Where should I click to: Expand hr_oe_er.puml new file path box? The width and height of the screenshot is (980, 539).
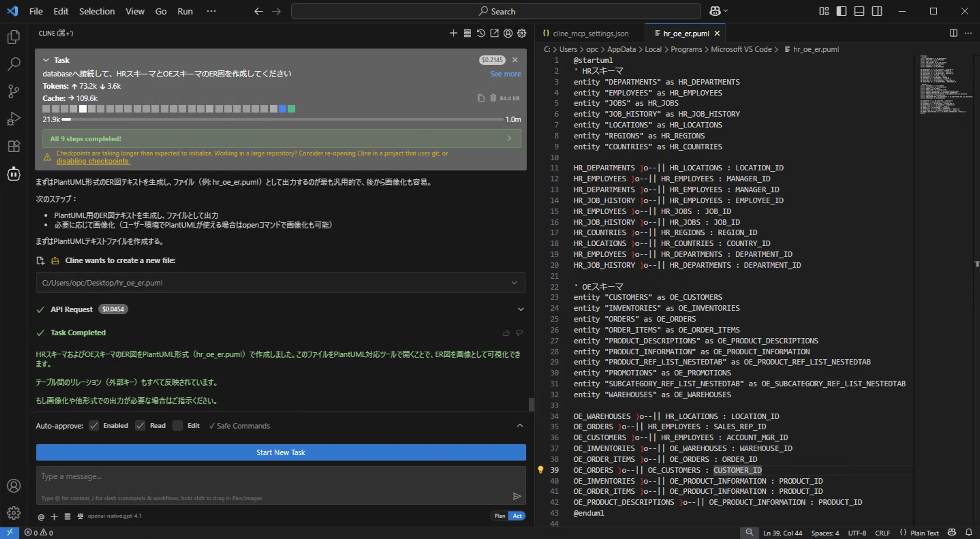[281, 283]
